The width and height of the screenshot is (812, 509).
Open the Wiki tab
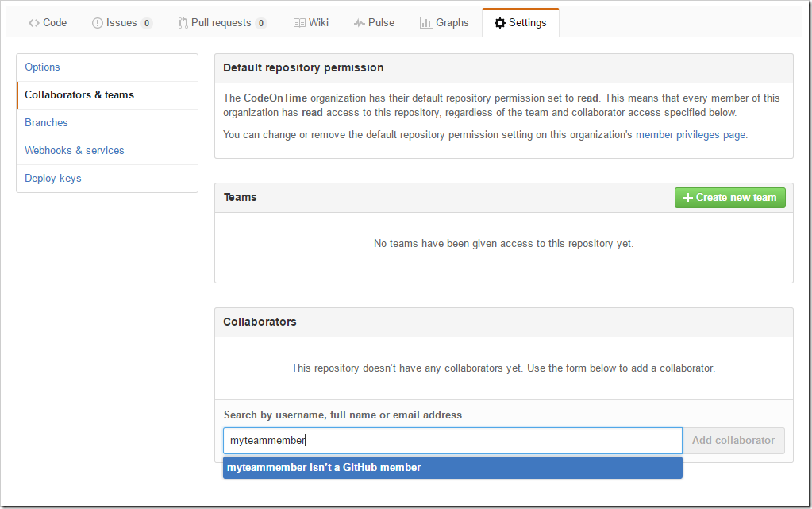[x=311, y=23]
